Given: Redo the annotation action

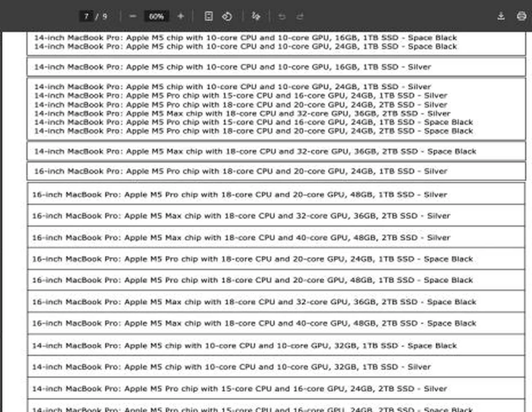Looking at the screenshot, I should tap(300, 16).
